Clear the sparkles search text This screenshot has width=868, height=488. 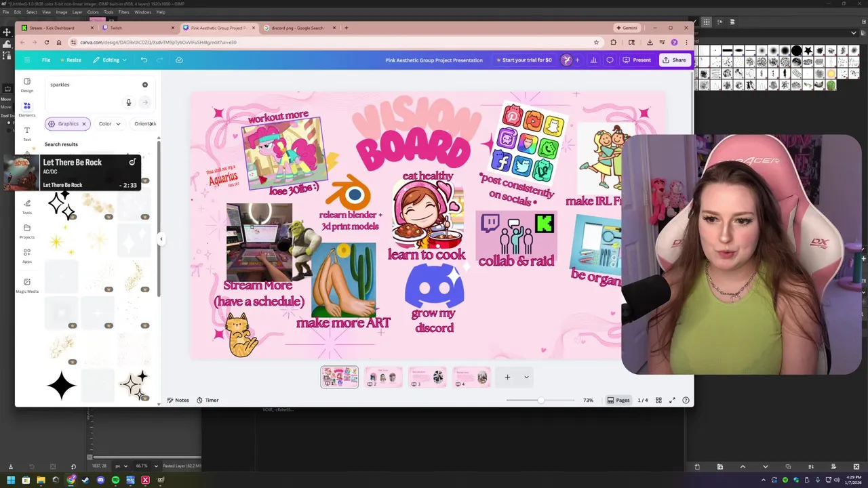pos(144,85)
